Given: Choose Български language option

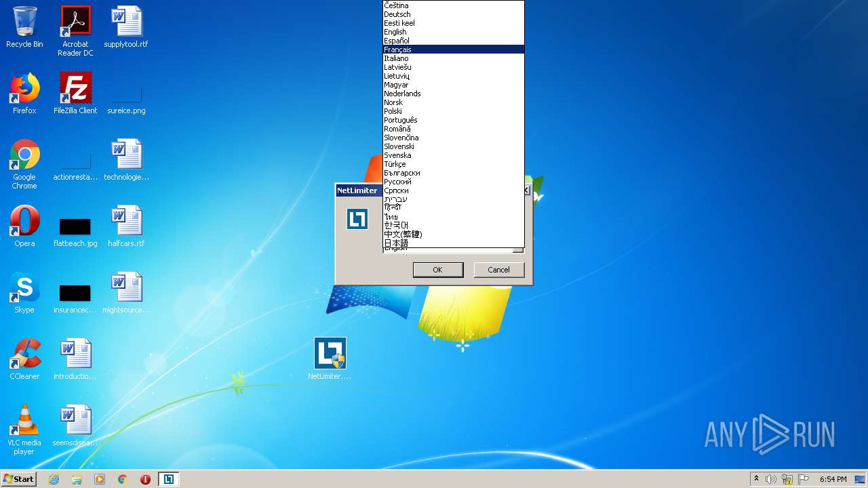Looking at the screenshot, I should [454, 173].
